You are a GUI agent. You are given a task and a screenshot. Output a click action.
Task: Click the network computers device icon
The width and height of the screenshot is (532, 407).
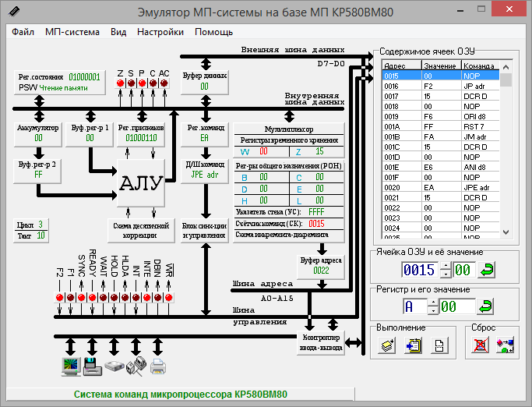(x=136, y=366)
